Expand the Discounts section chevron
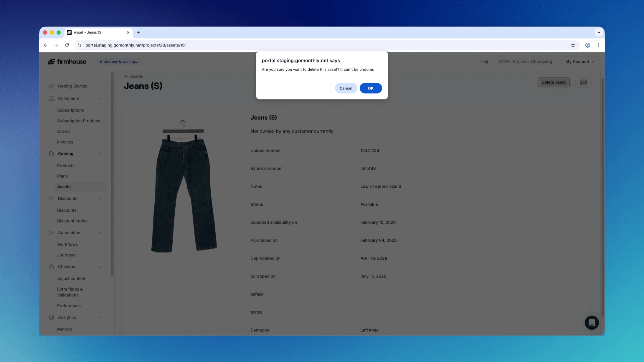 pos(99,198)
